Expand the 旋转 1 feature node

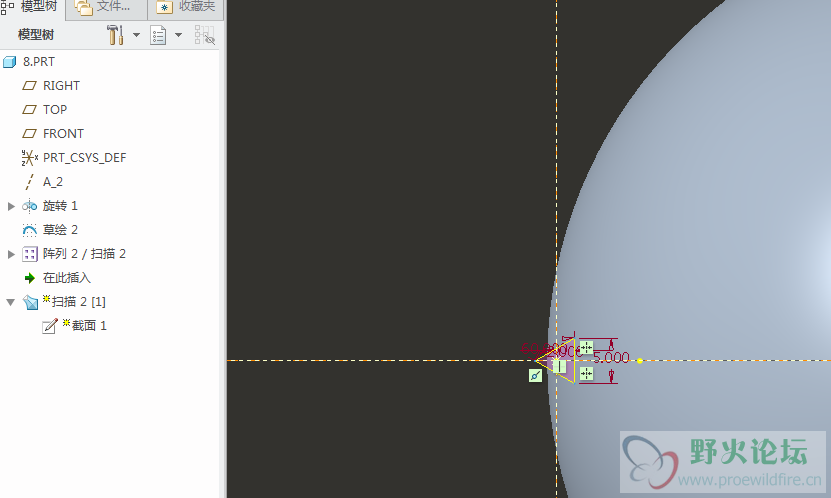tap(11, 206)
